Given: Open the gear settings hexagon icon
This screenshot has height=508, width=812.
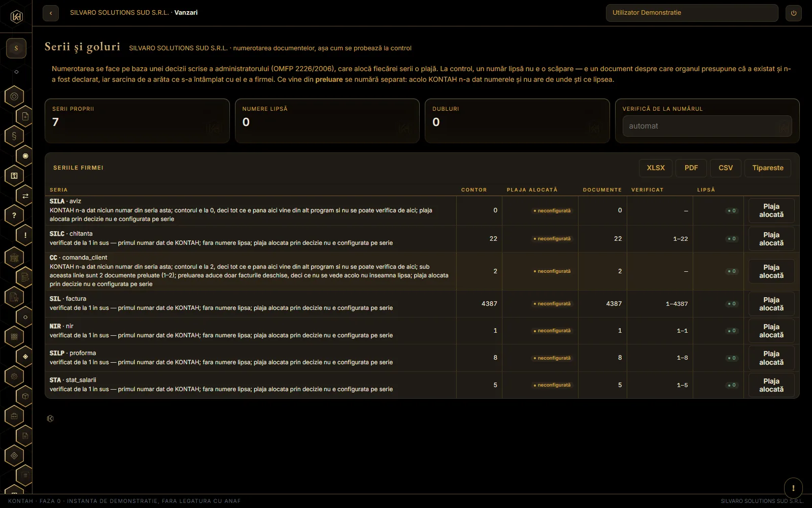Looking at the screenshot, I should 14,376.
